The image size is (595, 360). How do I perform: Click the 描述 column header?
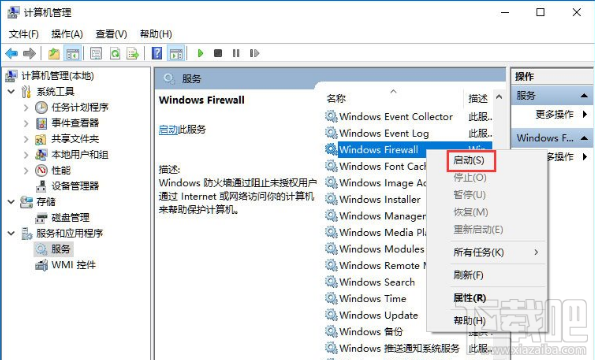478,99
